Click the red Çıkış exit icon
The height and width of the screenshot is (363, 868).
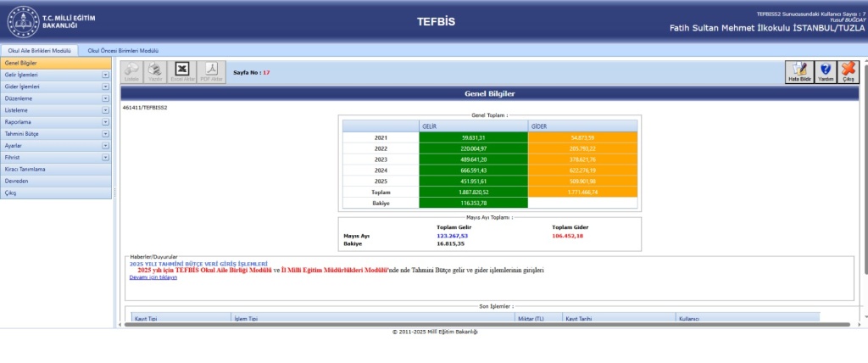tap(849, 72)
